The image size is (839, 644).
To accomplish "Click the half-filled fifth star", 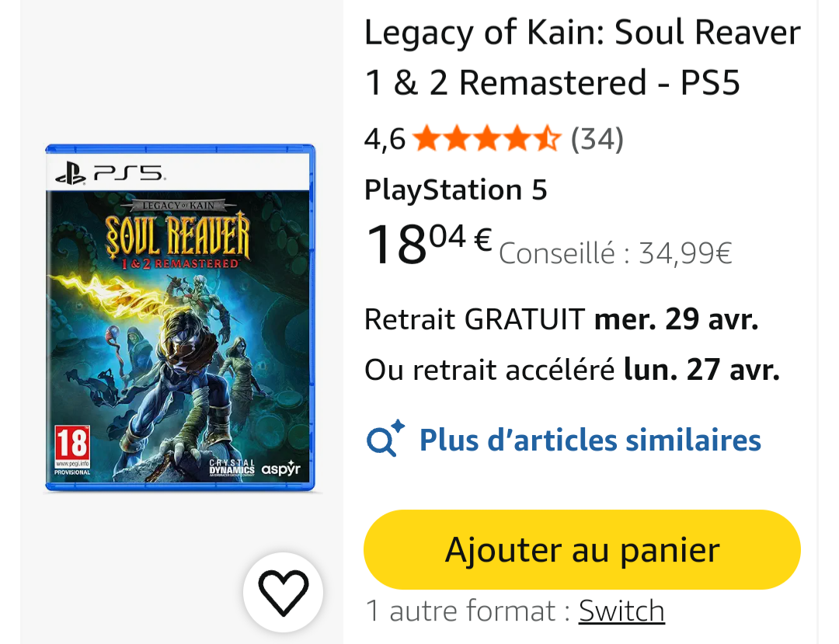I will point(548,139).
